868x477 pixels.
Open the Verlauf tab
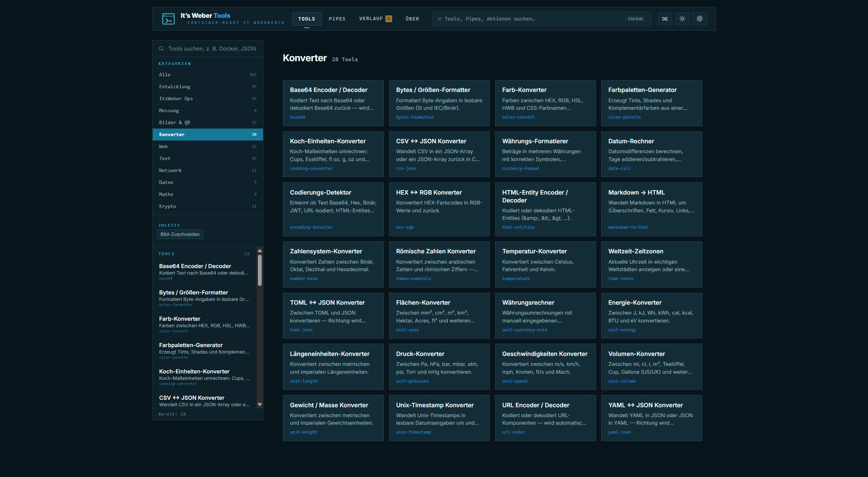[x=375, y=19]
